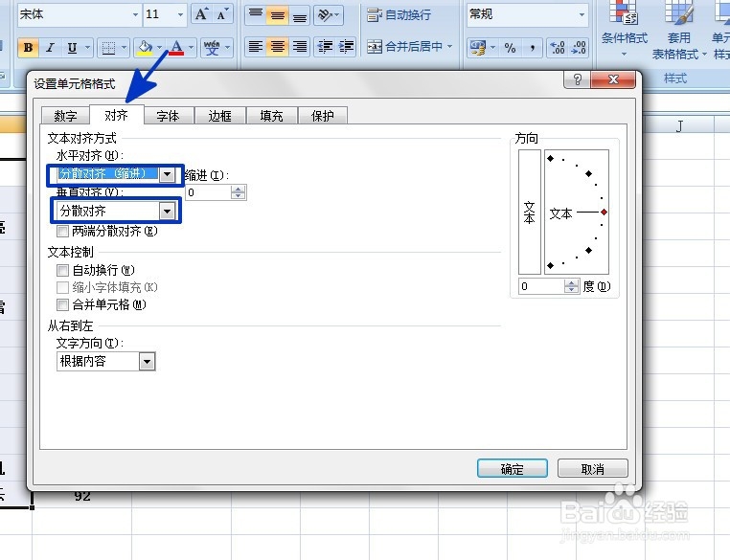Image resolution: width=730 pixels, height=560 pixels.
Task: Decrease decimal places icon
Action: 579,48
